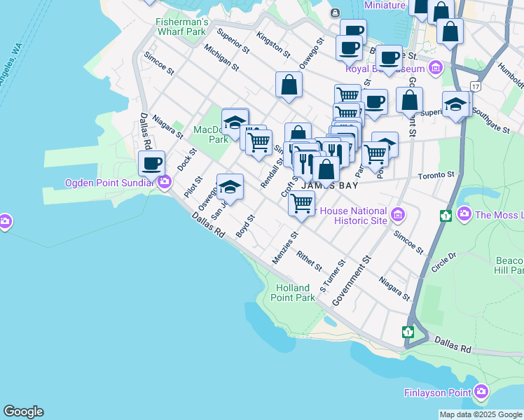Click the Ogden Point Sundial text label
Screen dimensions: 524x420
(x=109, y=183)
